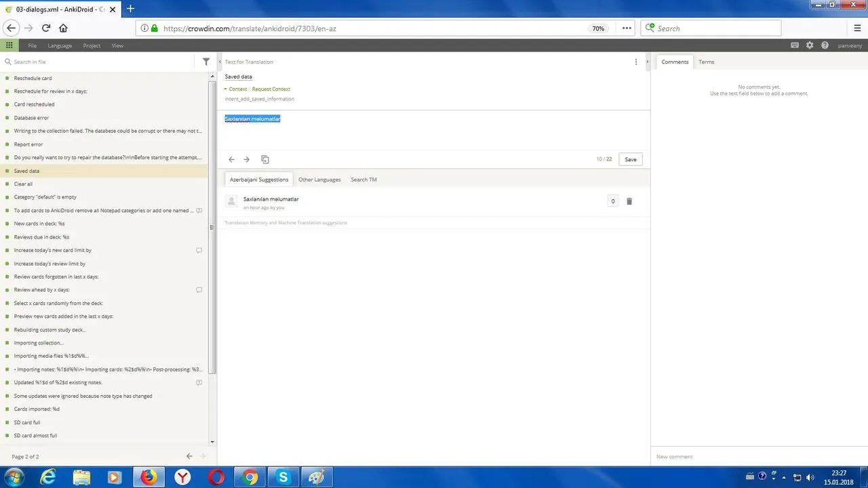
Task: Open keyboard shortcuts icon in Crowdin header
Action: click(x=795, y=45)
